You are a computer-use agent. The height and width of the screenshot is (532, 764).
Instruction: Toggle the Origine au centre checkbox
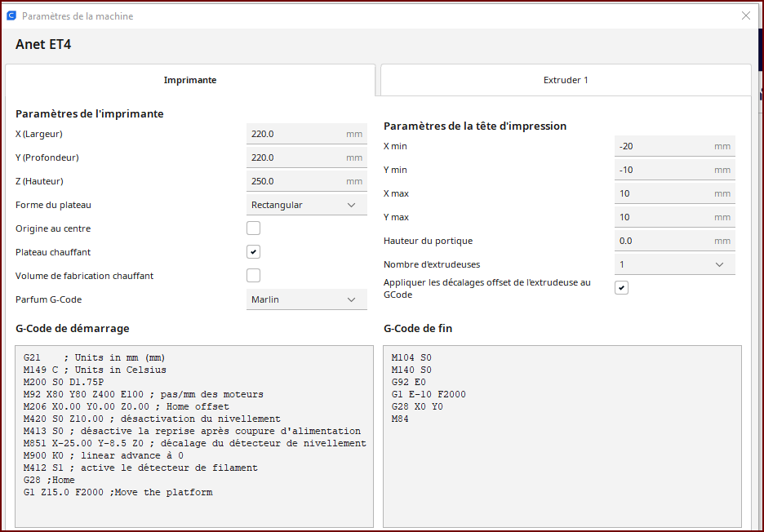(x=253, y=228)
